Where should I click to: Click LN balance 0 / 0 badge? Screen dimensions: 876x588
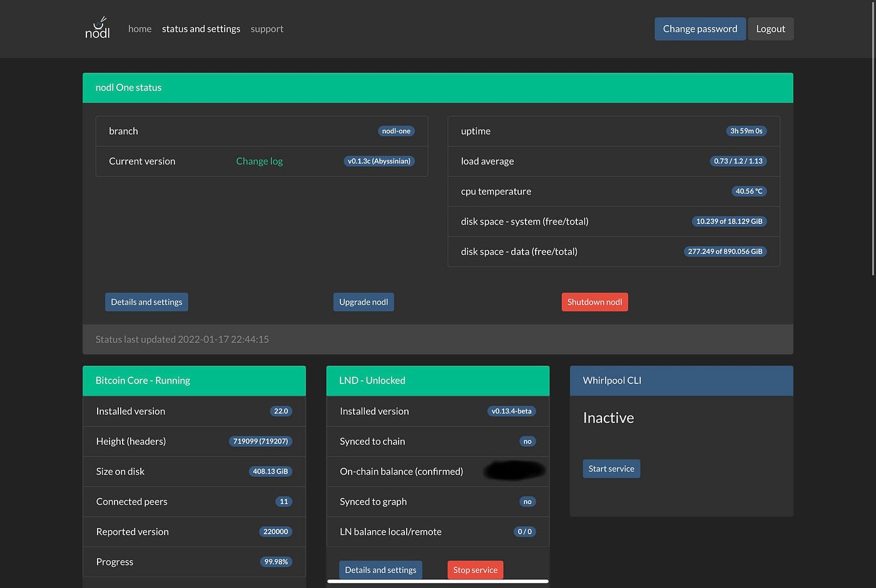pyautogui.click(x=524, y=531)
